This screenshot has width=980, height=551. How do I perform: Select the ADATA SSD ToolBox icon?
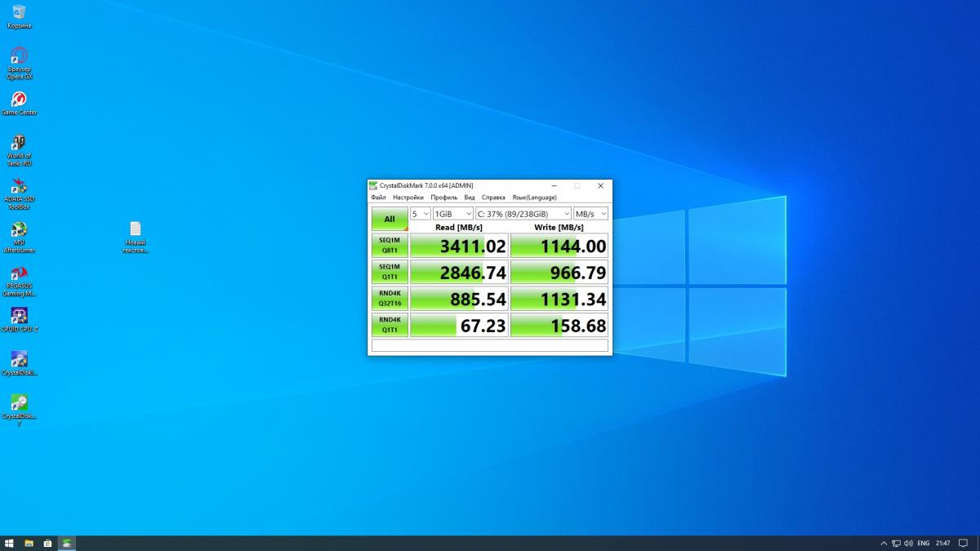point(19,187)
